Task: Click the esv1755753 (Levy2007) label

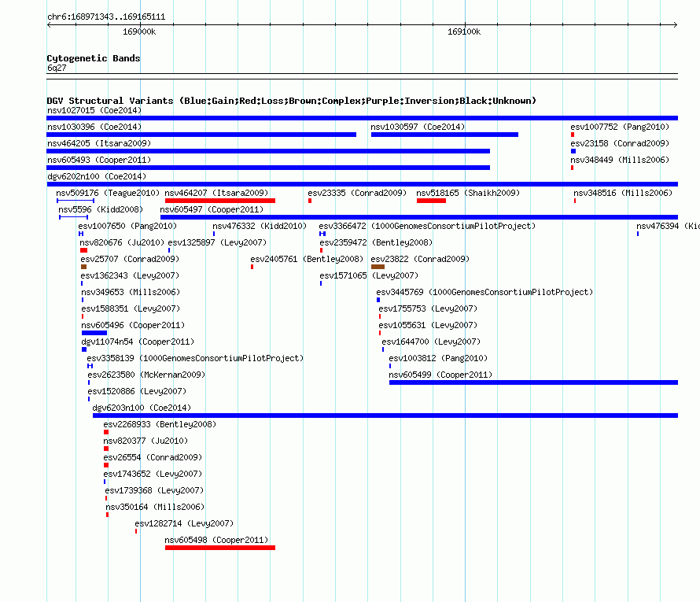Action: coord(428,308)
